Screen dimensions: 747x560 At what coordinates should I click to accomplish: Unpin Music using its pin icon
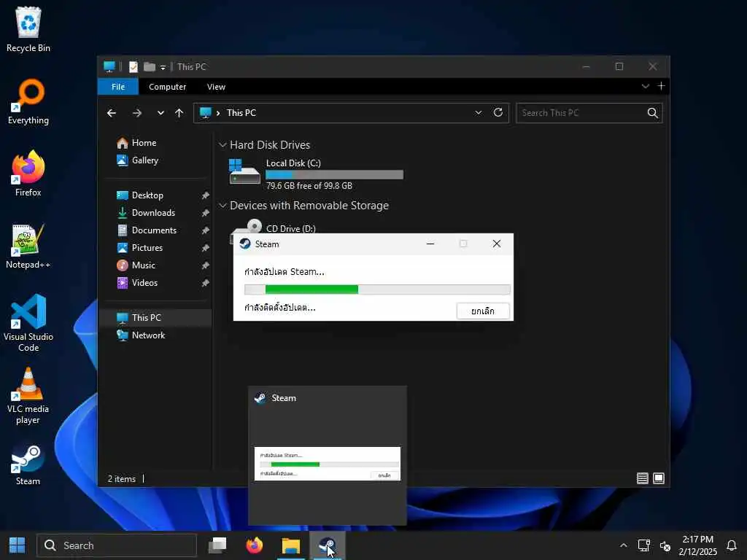coord(205,265)
